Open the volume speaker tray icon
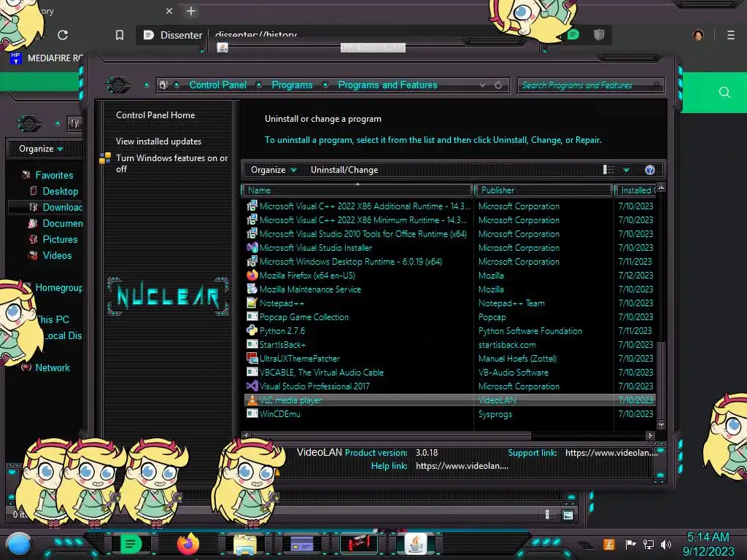The image size is (747, 560). [x=666, y=544]
